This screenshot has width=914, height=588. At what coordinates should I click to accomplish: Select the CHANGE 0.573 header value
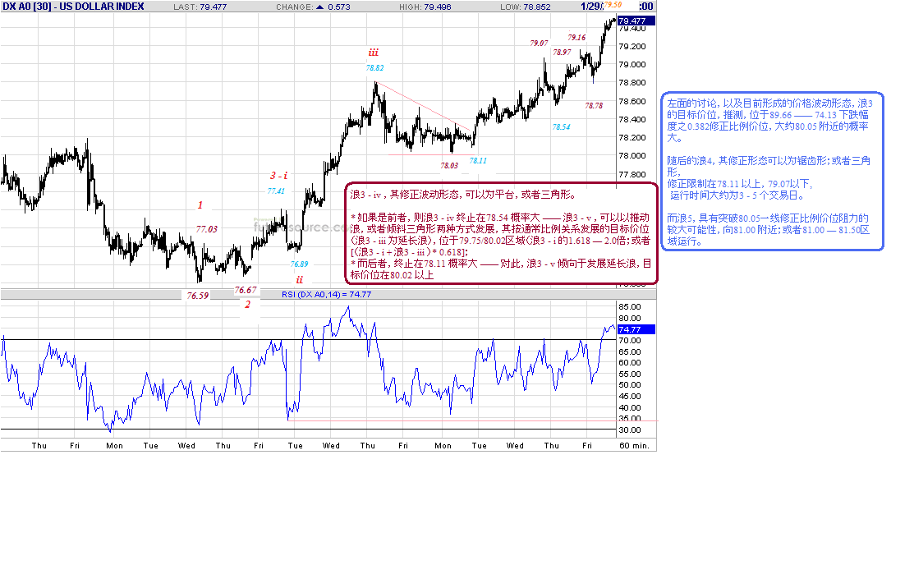pos(338,7)
